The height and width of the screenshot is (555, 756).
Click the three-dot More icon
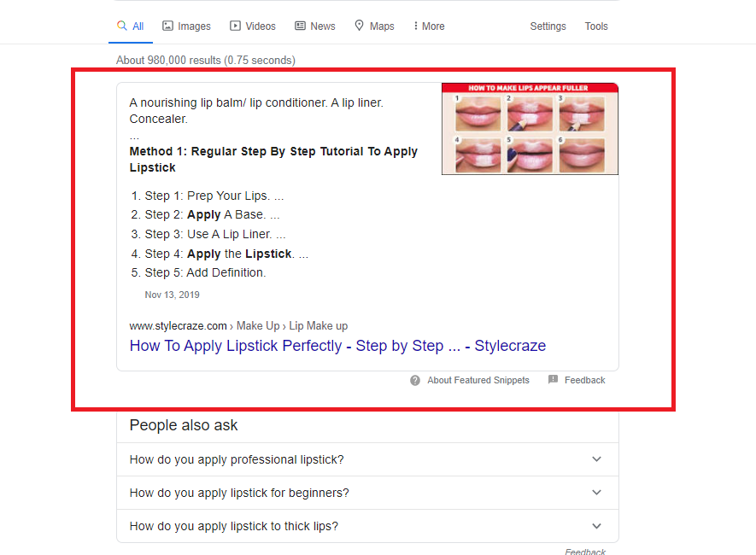(x=416, y=26)
